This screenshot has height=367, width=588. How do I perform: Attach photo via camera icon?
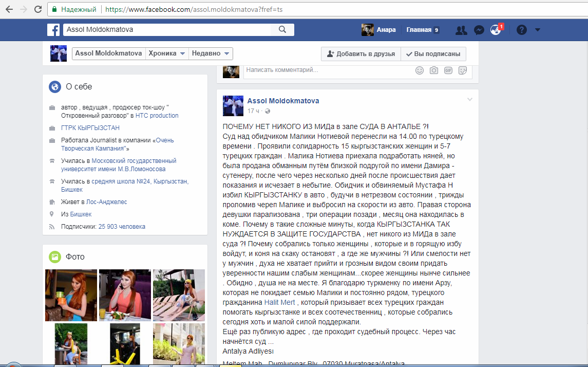point(434,70)
